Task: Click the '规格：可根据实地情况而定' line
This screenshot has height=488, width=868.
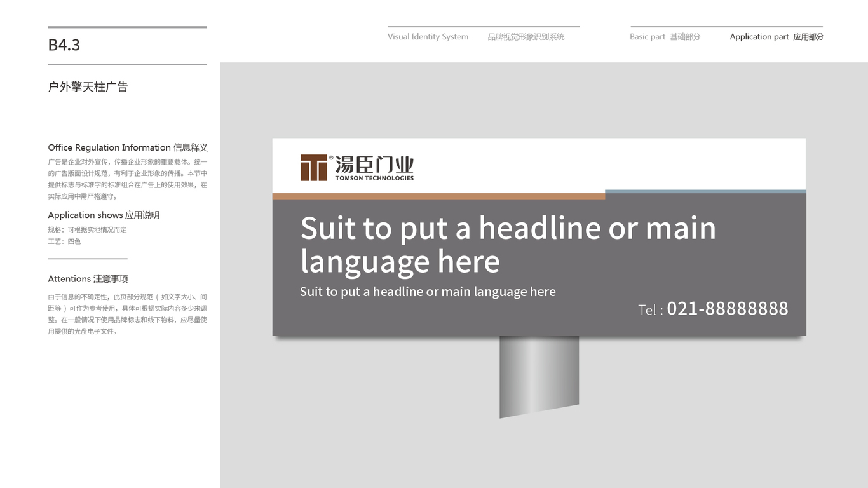Action: pyautogui.click(x=88, y=230)
